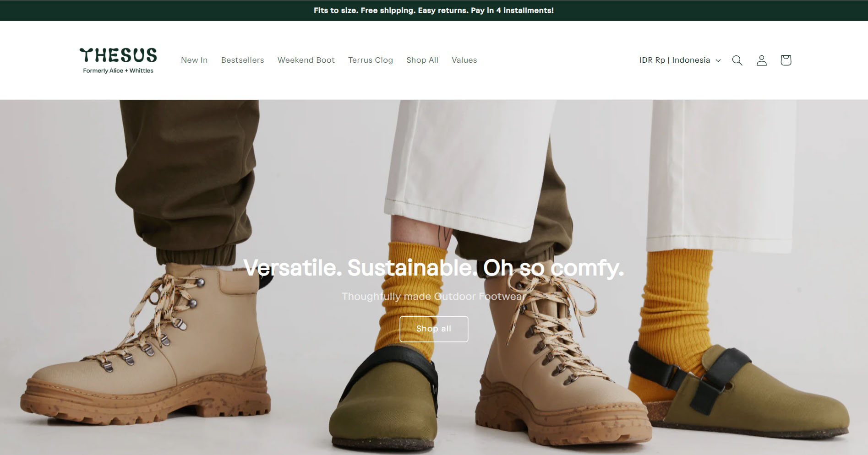Select Weekend Boot in the navigation
Screen dimensions: 868x455
(x=306, y=60)
